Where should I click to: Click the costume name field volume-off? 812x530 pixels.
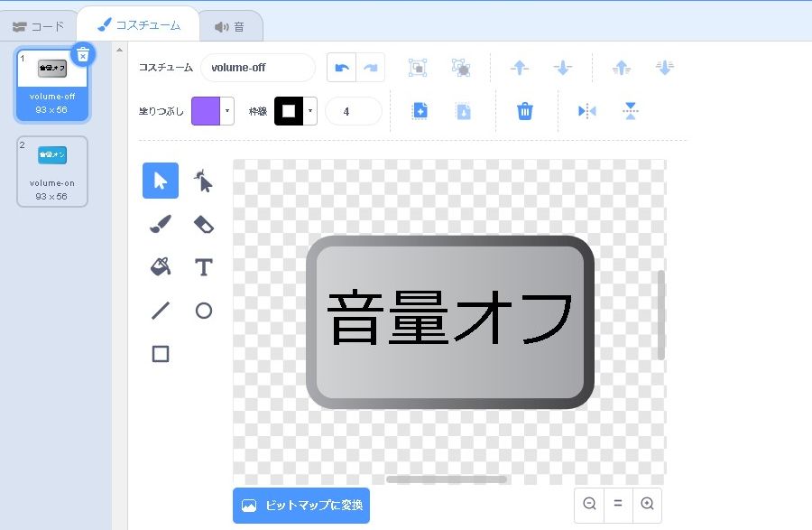257,68
